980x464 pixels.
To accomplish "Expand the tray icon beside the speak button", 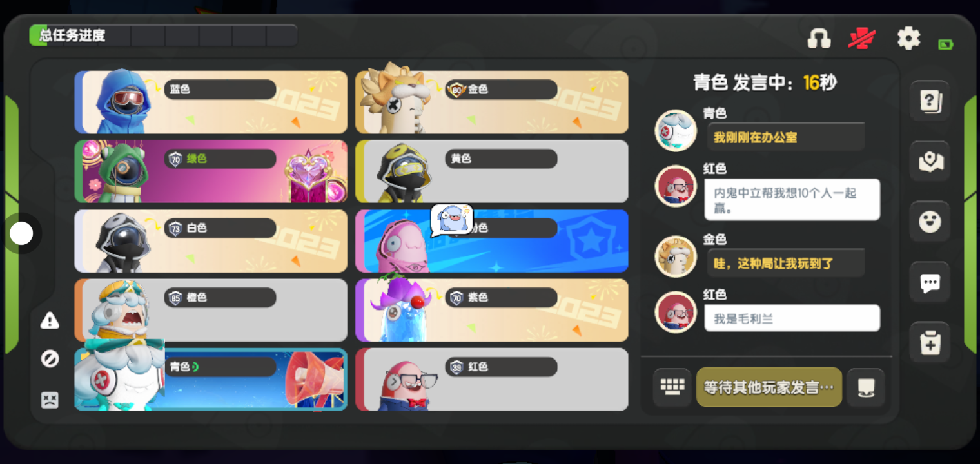I will pyautogui.click(x=866, y=387).
